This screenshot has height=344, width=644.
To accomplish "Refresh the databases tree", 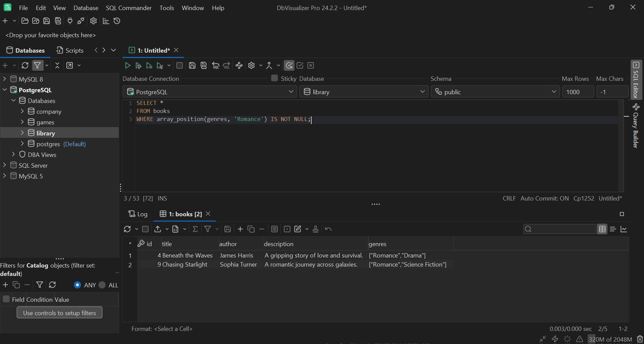I will pos(25,65).
